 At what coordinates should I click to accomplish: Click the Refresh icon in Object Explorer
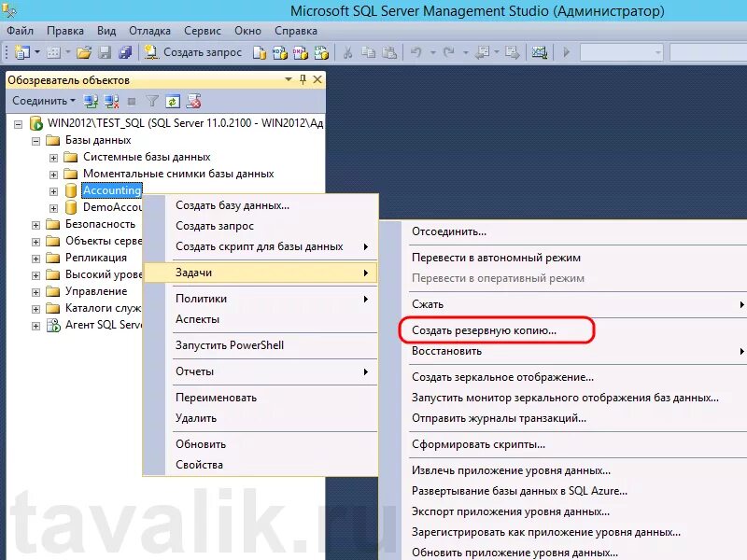tap(173, 101)
